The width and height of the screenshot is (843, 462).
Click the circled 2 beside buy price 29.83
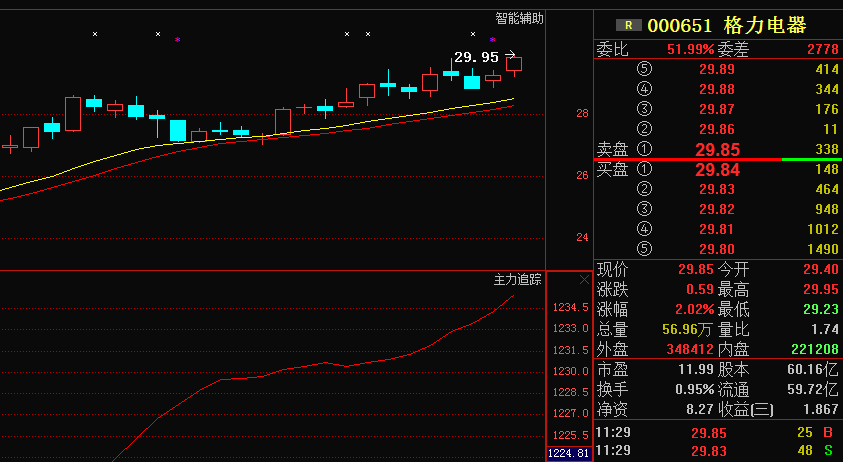[644, 189]
